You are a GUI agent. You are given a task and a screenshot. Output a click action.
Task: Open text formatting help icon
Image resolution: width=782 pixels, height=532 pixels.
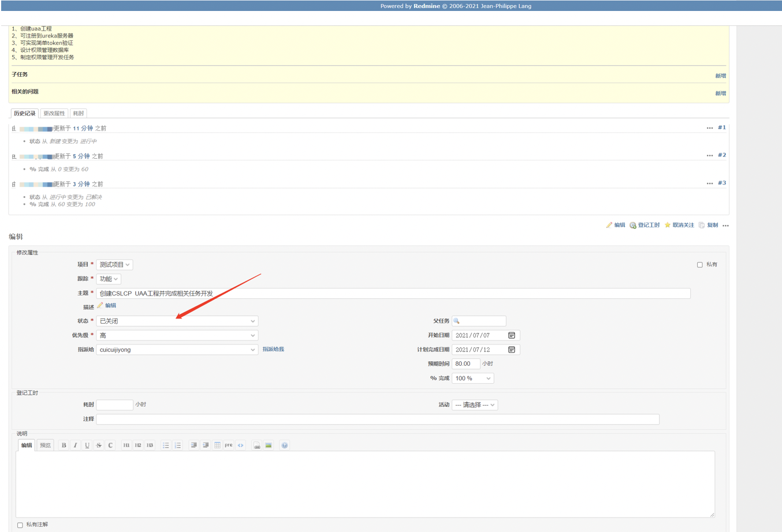click(x=285, y=445)
